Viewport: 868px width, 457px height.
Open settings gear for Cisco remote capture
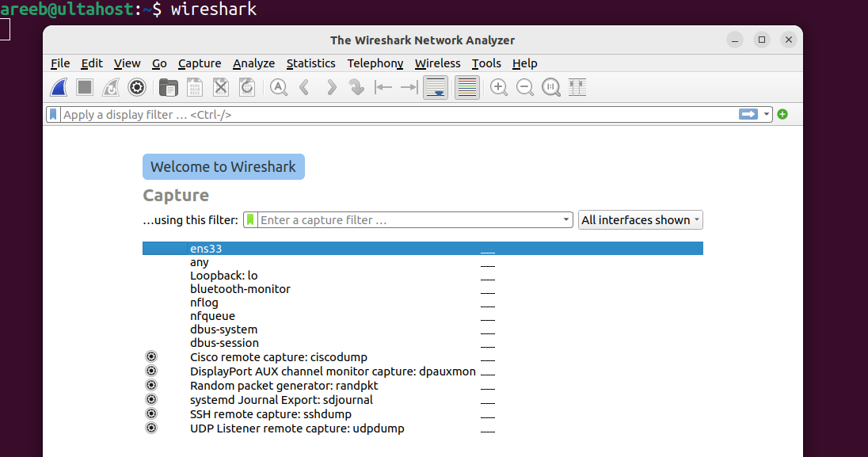tap(151, 356)
